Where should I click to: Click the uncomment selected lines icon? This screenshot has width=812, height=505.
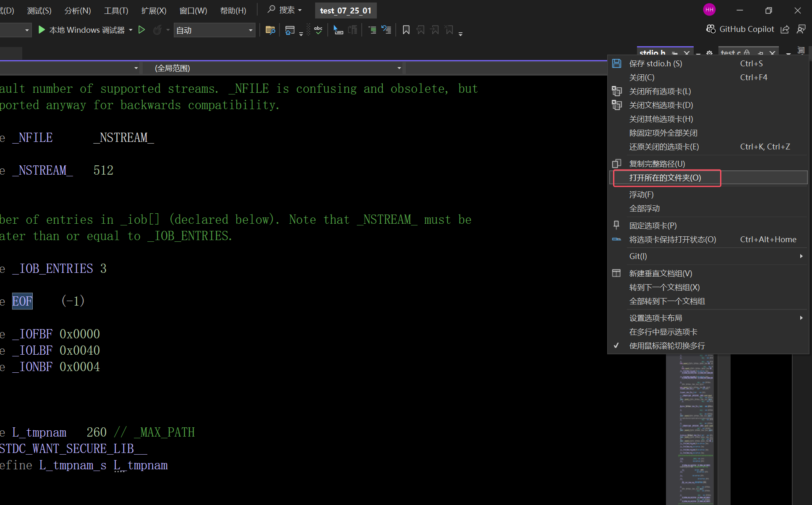[386, 30]
